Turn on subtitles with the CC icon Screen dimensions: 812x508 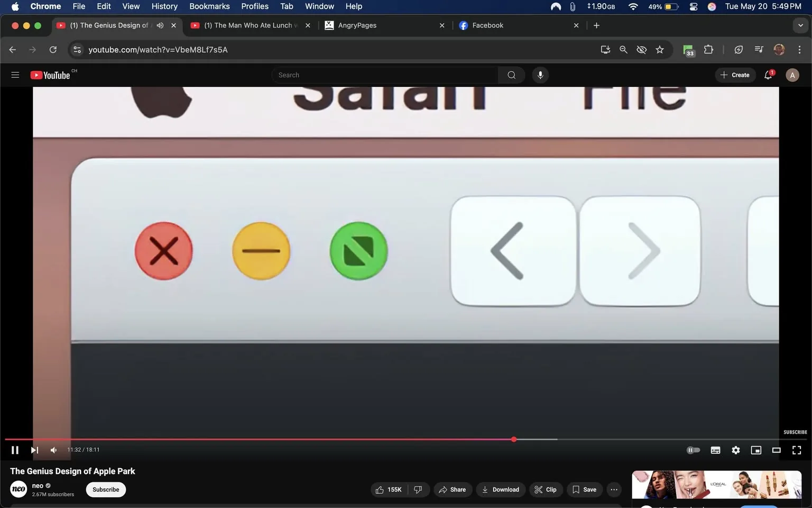tap(715, 450)
